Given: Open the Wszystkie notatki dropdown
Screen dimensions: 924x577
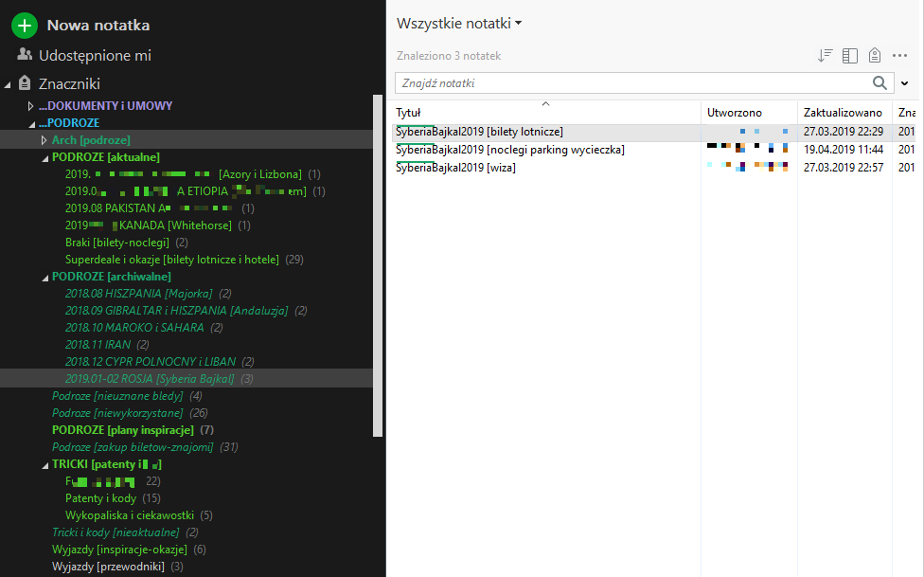Looking at the screenshot, I should click(x=459, y=24).
